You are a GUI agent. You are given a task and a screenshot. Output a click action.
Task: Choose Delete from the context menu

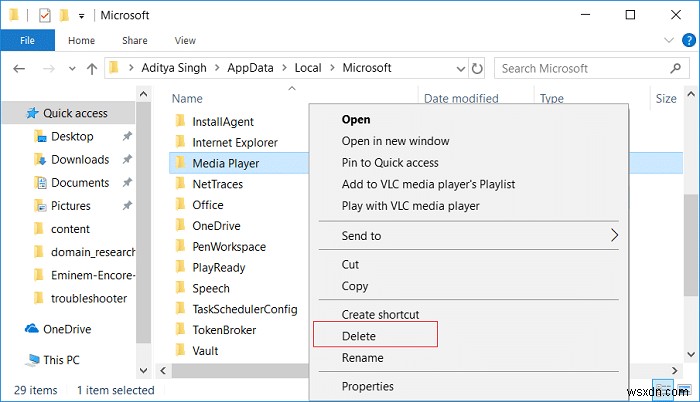click(x=359, y=336)
